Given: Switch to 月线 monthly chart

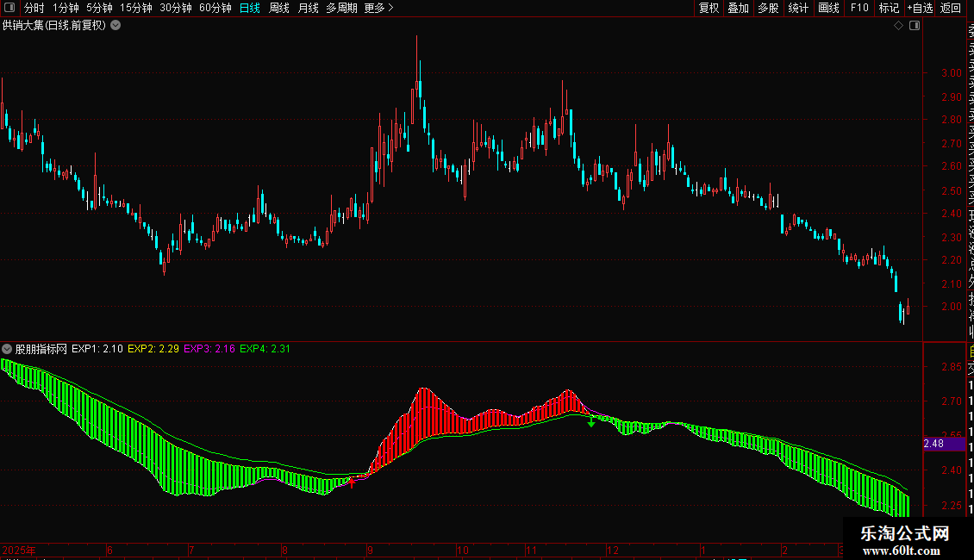Looking at the screenshot, I should pyautogui.click(x=308, y=8).
